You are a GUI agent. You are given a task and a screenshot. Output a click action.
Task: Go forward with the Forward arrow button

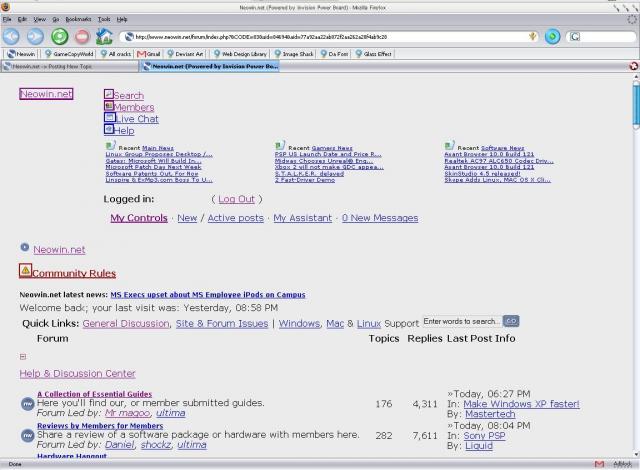(36, 37)
